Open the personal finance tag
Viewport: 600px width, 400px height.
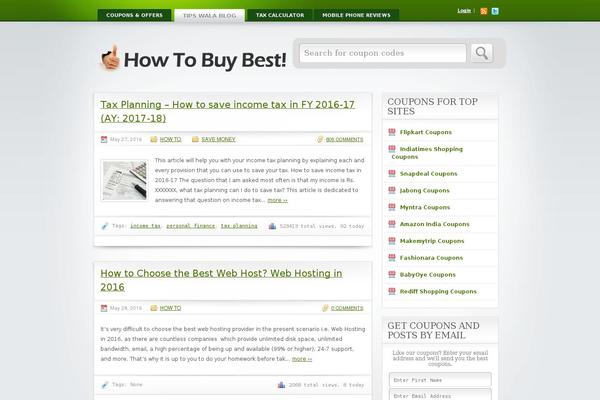pyautogui.click(x=191, y=226)
